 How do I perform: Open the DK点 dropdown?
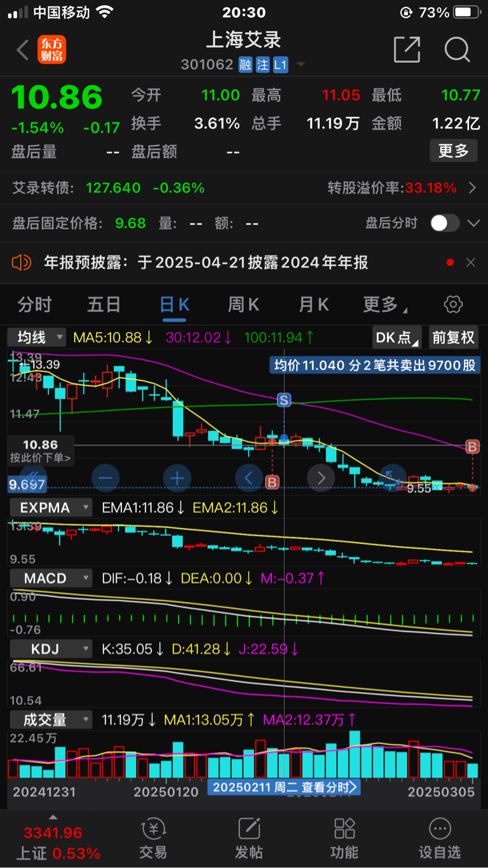tap(398, 337)
